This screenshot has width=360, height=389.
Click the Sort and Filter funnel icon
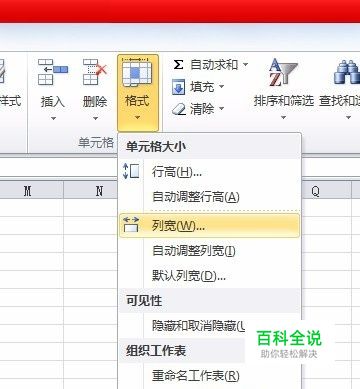tap(283, 72)
